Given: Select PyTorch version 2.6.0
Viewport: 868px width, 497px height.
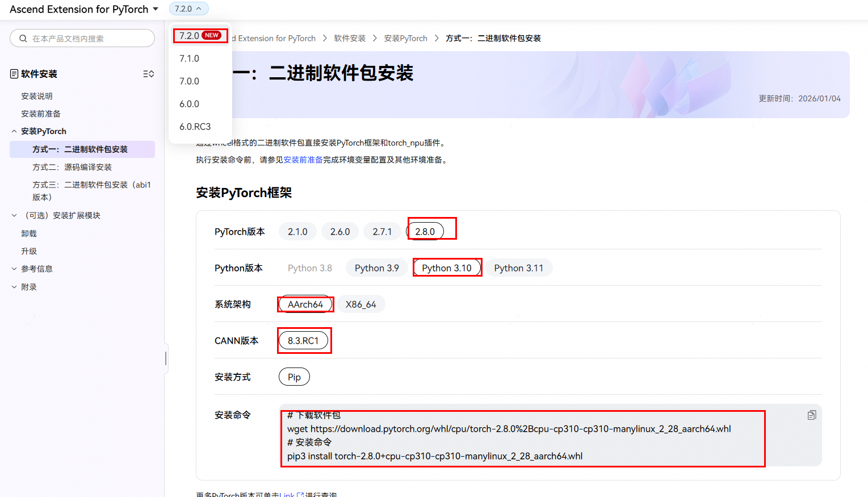Looking at the screenshot, I should [x=340, y=232].
